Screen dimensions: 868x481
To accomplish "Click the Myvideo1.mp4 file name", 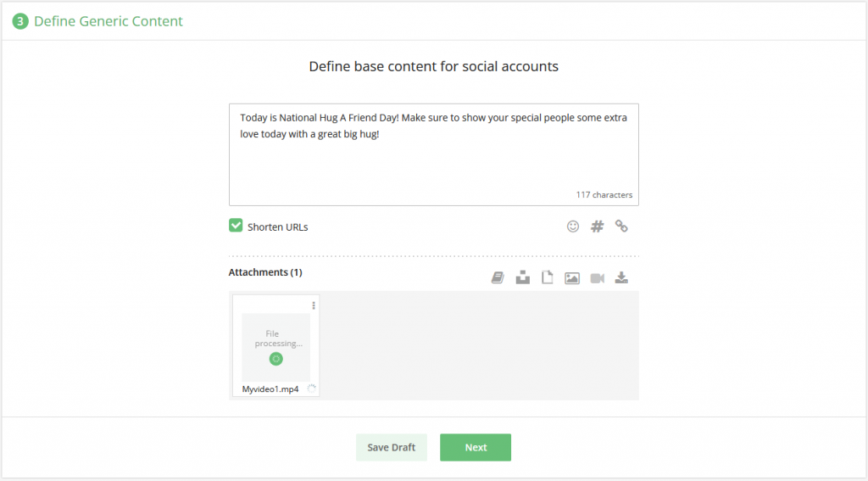I will pyautogui.click(x=270, y=389).
